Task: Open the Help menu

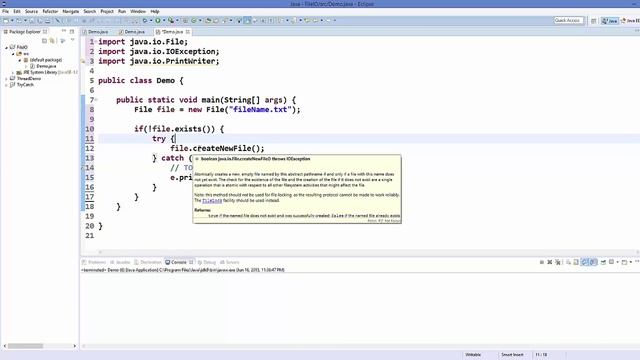Action: (x=155, y=11)
